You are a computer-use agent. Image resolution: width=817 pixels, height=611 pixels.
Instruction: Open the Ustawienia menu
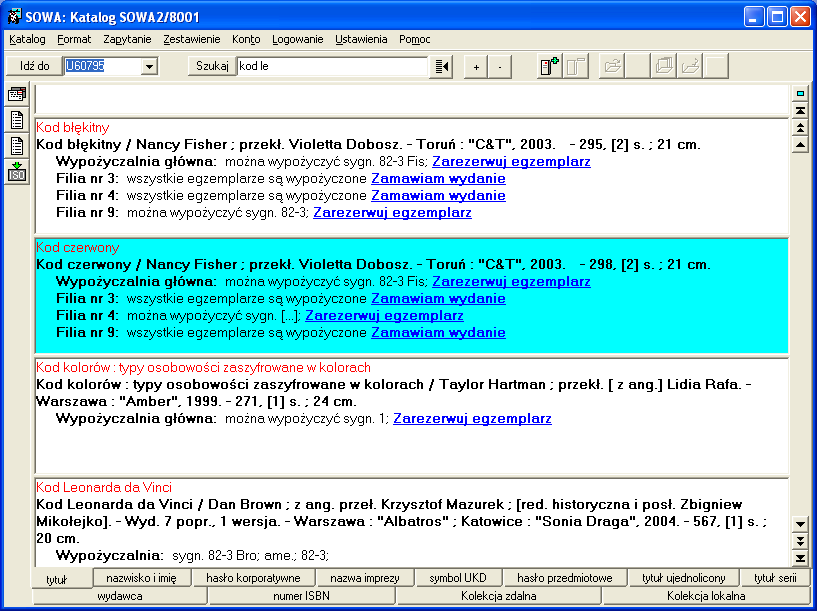361,39
